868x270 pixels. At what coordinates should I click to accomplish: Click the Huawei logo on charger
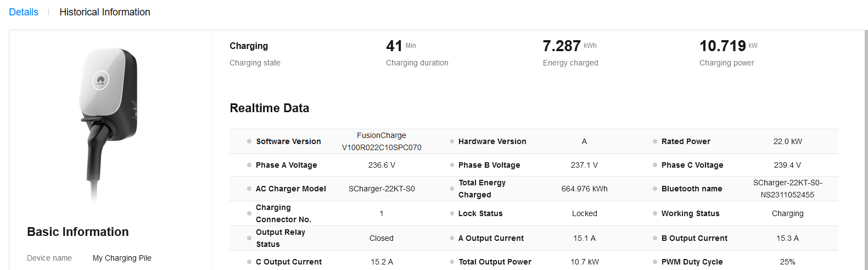(x=100, y=80)
